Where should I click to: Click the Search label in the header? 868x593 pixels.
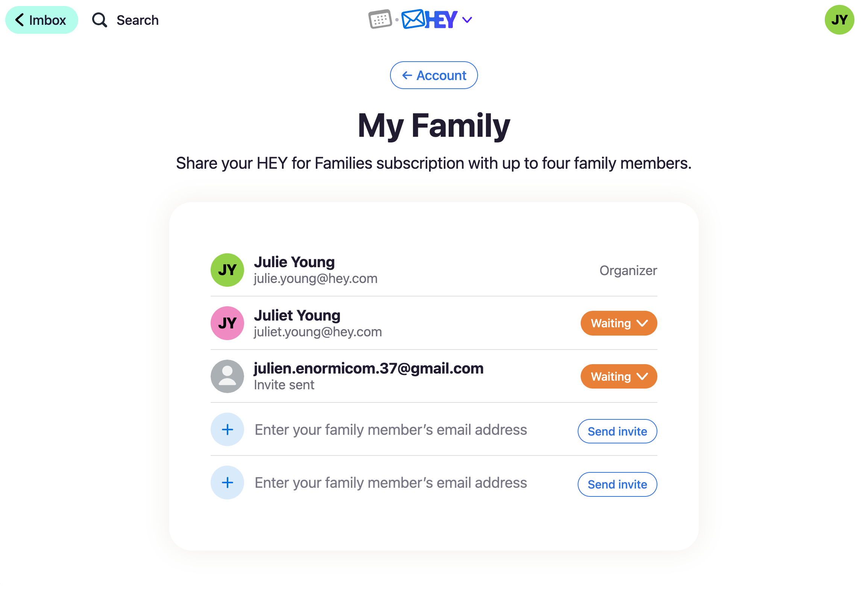click(x=138, y=20)
